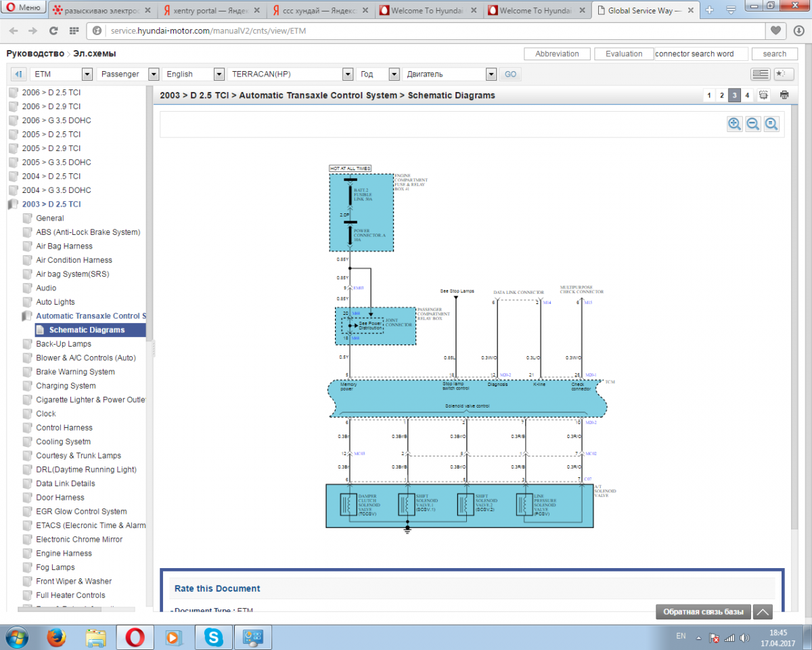The width and height of the screenshot is (812, 650).
Task: Open the Двигатель engine dropdown
Action: tap(491, 74)
